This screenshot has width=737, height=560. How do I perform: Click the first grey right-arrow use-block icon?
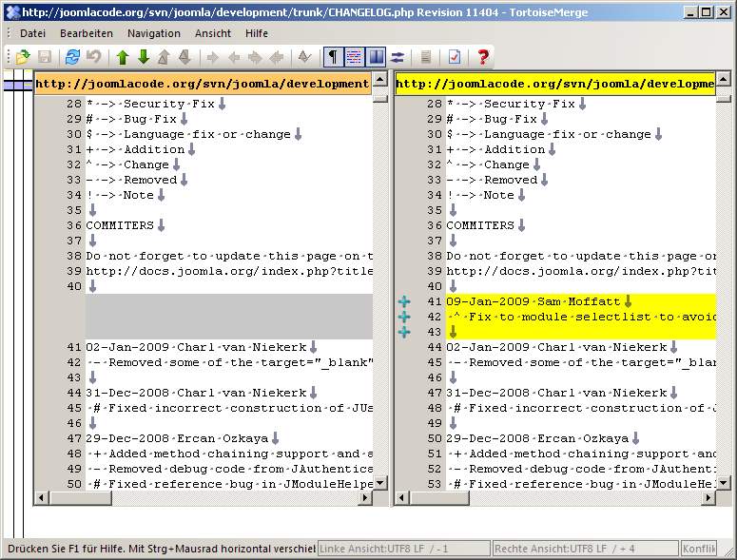[212, 57]
